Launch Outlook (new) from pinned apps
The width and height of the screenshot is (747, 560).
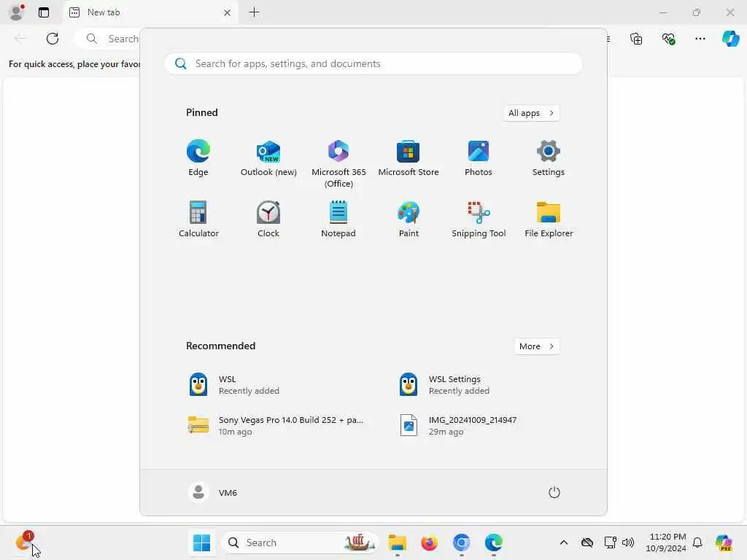(x=268, y=158)
